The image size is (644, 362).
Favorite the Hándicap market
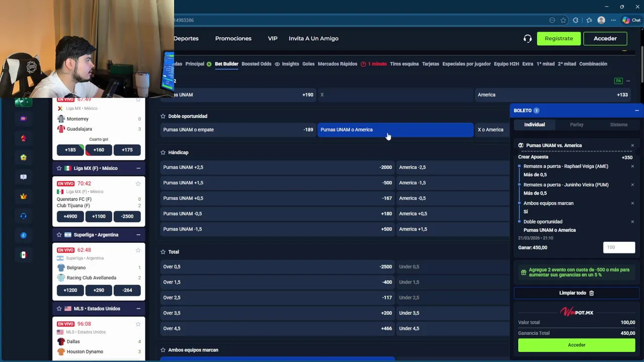[x=163, y=152]
